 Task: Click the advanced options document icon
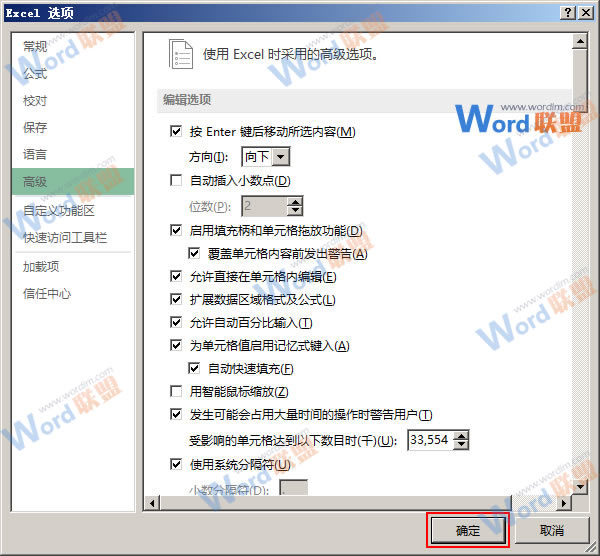coord(181,54)
